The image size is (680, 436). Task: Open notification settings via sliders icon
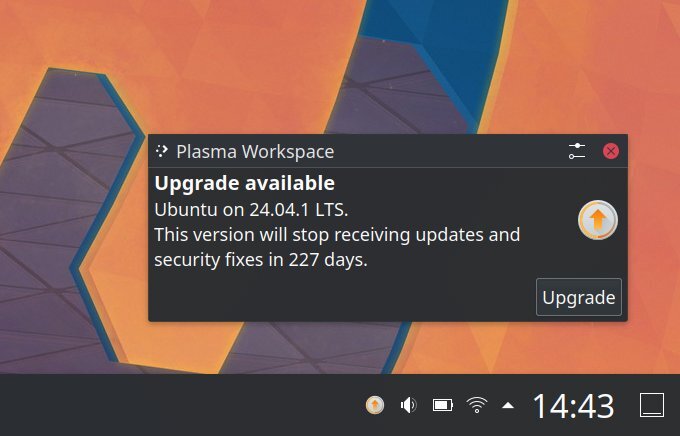point(577,151)
